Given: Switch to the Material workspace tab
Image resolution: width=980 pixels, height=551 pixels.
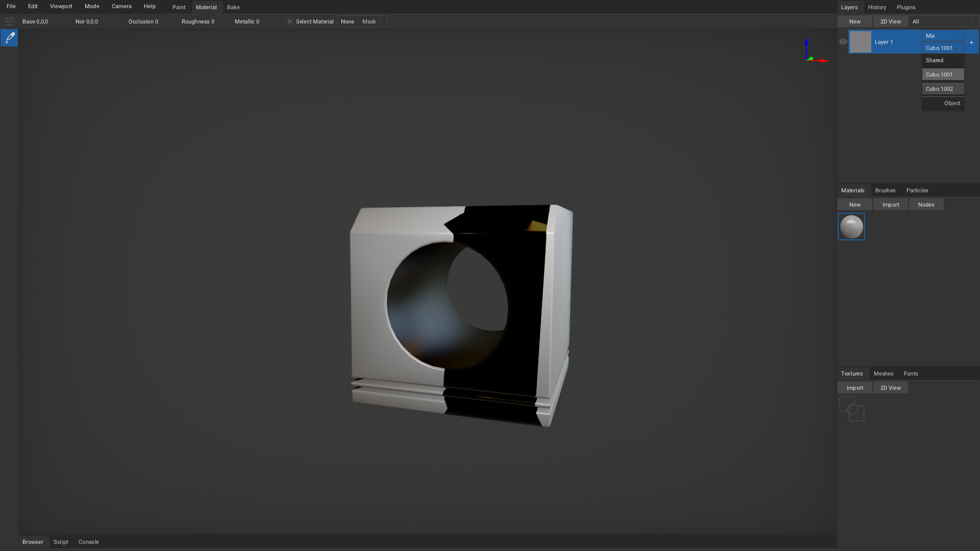Looking at the screenshot, I should point(206,7).
